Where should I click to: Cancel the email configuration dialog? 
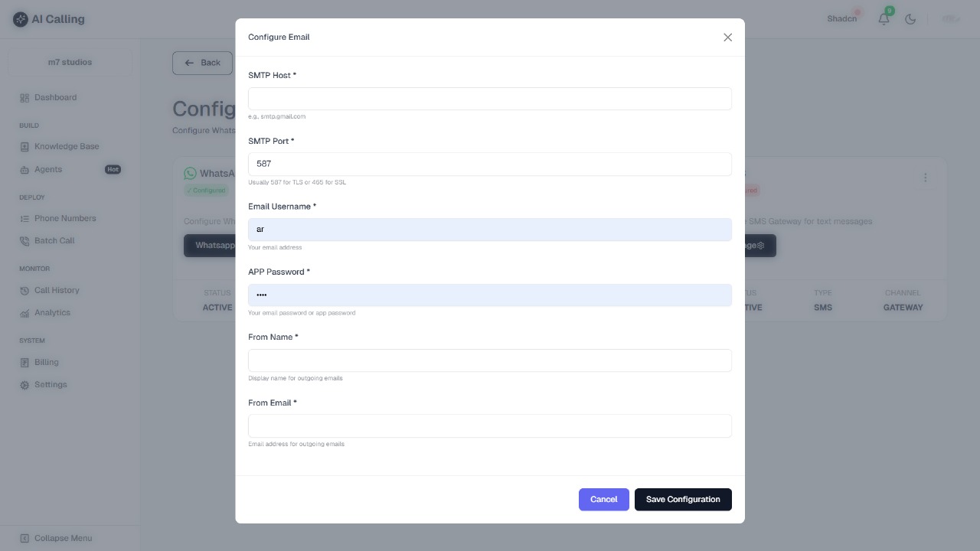(x=603, y=499)
